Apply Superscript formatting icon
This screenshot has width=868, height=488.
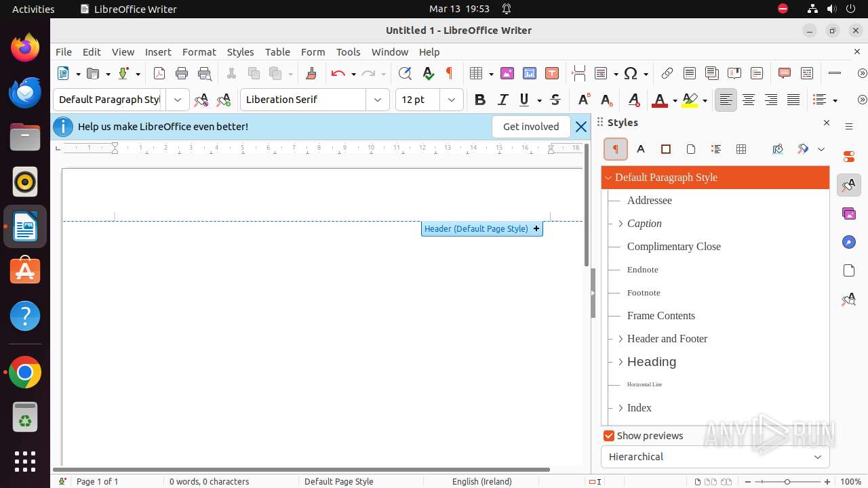584,100
